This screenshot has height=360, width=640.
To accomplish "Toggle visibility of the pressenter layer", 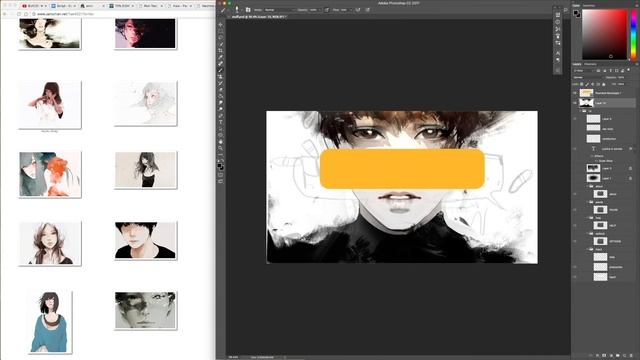I will tap(575, 267).
